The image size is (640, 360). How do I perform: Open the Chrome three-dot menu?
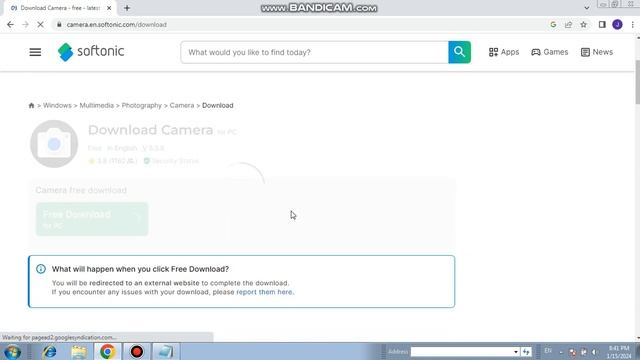click(x=633, y=24)
